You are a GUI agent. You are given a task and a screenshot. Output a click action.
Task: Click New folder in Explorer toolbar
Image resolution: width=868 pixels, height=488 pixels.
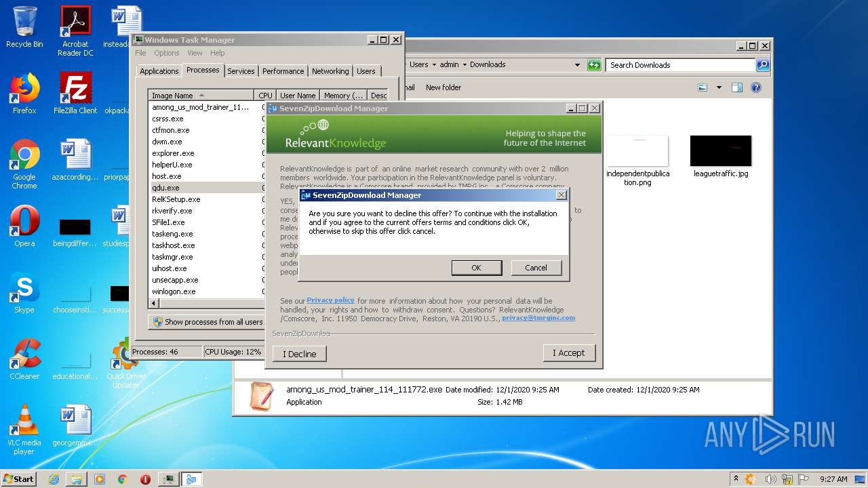pyautogui.click(x=443, y=87)
